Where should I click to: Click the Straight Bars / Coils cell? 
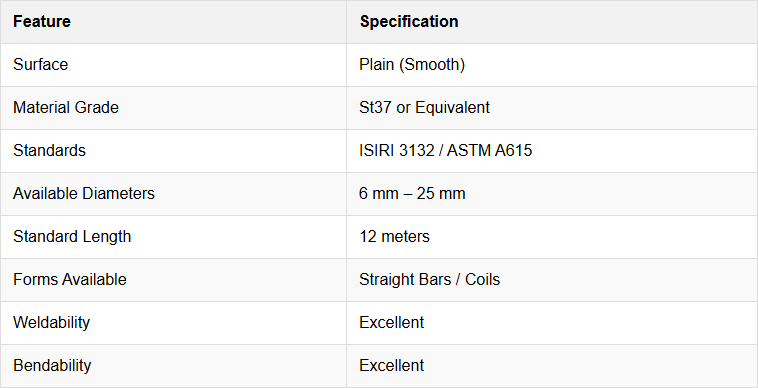tap(430, 279)
